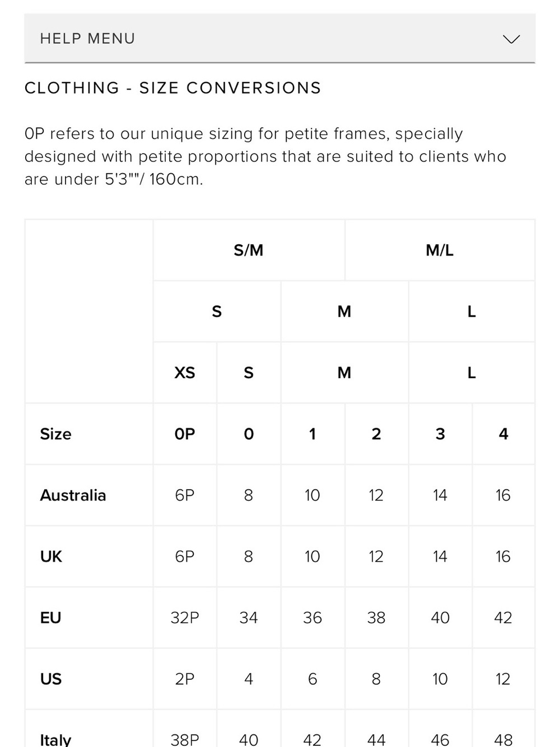Viewport: 560px width, 747px height.
Task: Click the Italy row label
Action: coord(55,740)
